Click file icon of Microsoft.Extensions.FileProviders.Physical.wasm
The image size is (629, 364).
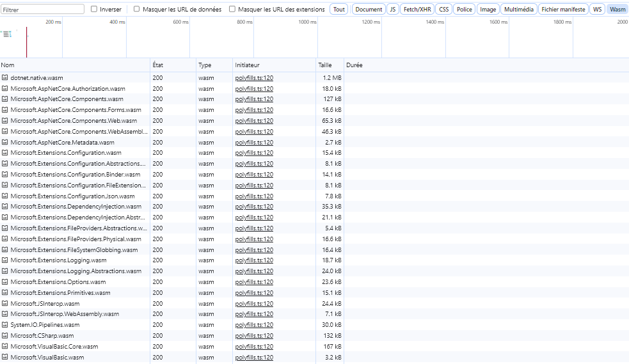[x=5, y=239]
